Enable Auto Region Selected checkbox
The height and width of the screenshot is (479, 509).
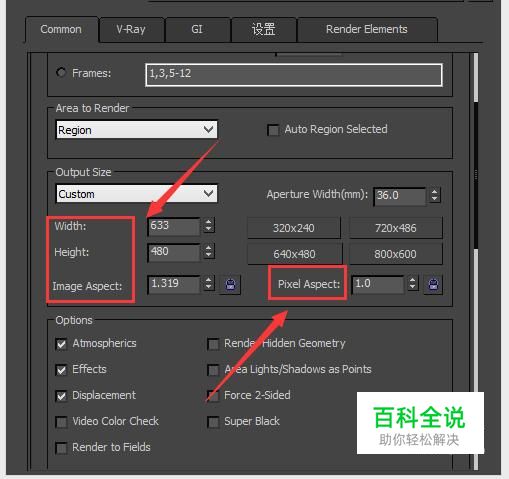point(273,130)
